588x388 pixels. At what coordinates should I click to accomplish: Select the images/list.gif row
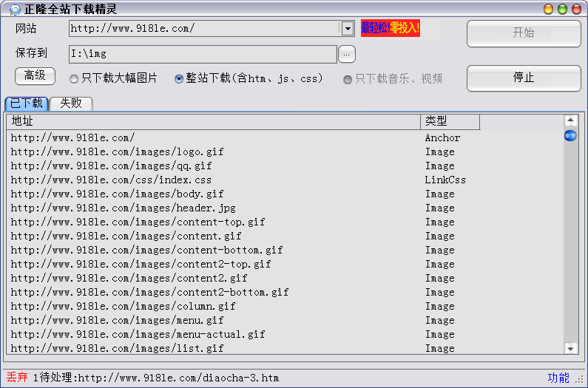[x=285, y=348]
